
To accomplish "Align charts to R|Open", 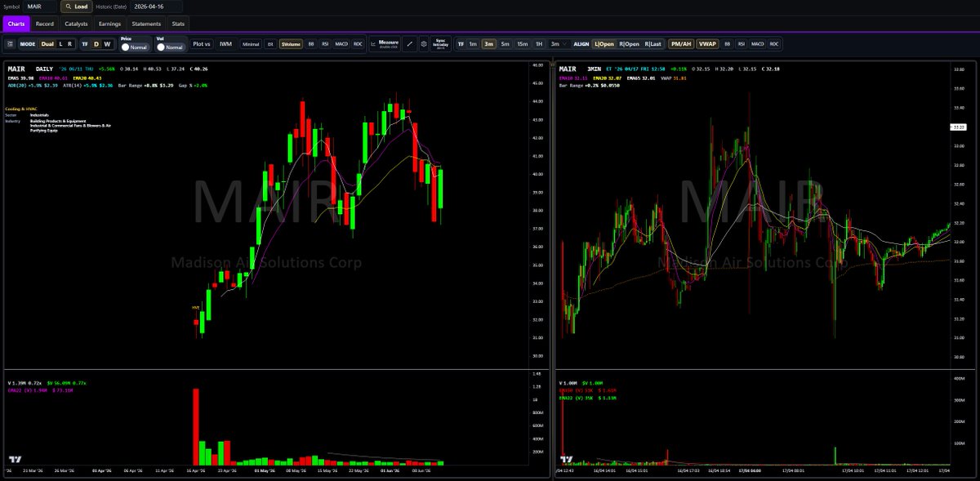I will (x=630, y=44).
